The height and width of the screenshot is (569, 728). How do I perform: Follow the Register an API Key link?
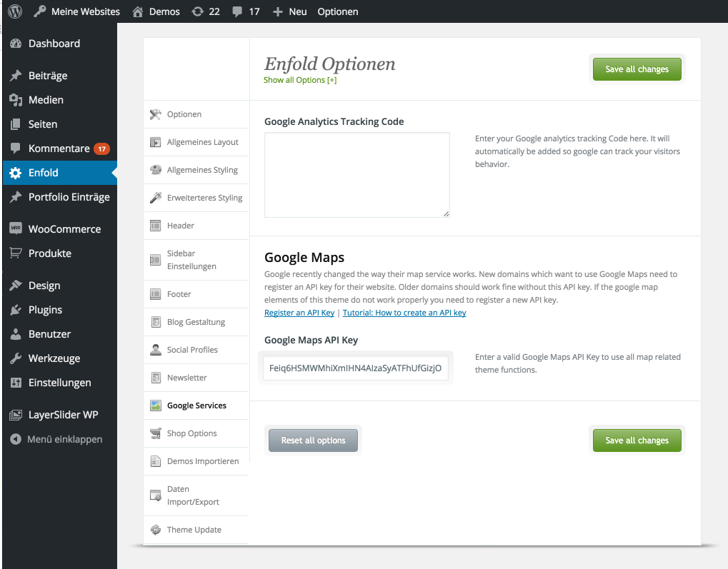pos(299,313)
